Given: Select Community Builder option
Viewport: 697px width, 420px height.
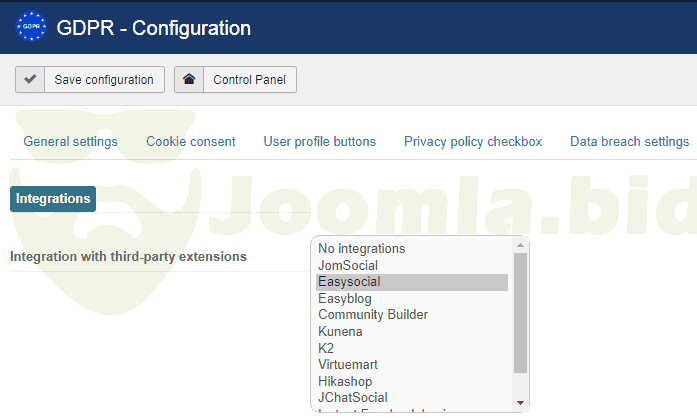Looking at the screenshot, I should point(373,315).
